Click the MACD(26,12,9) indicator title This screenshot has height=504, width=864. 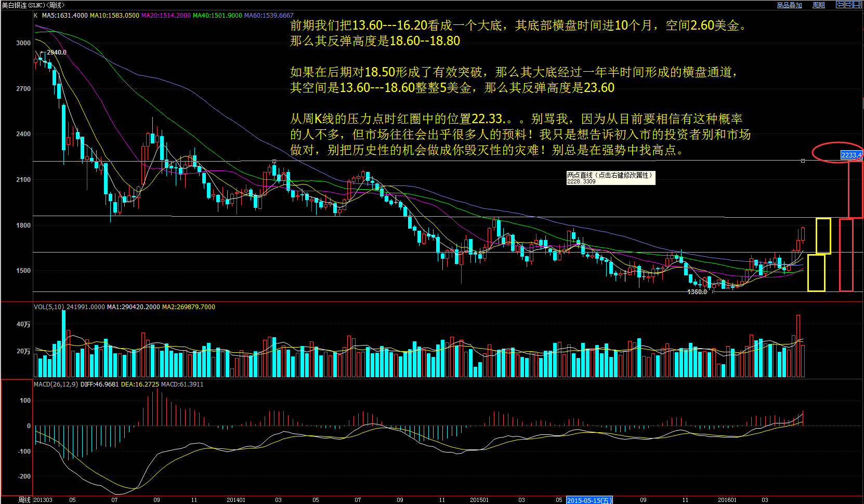click(x=56, y=384)
